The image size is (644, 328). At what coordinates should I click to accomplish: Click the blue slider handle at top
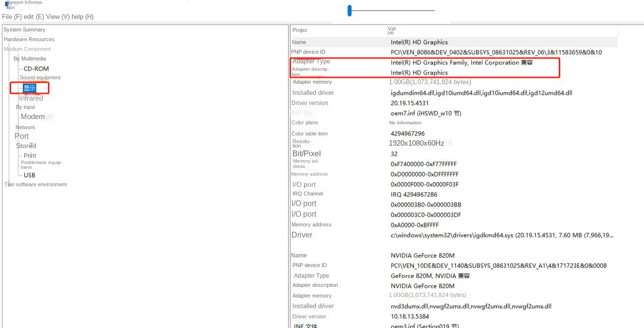(350, 10)
